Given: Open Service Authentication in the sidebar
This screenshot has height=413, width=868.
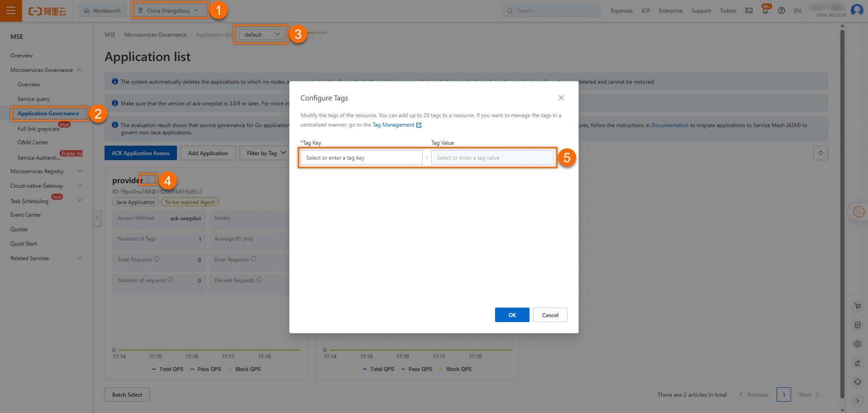Looking at the screenshot, I should point(39,158).
